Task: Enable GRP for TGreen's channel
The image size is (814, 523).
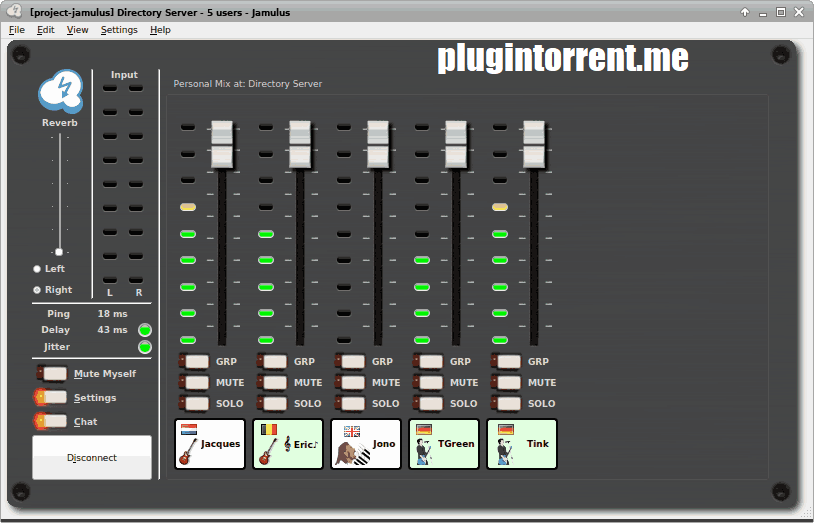Action: pyautogui.click(x=428, y=361)
